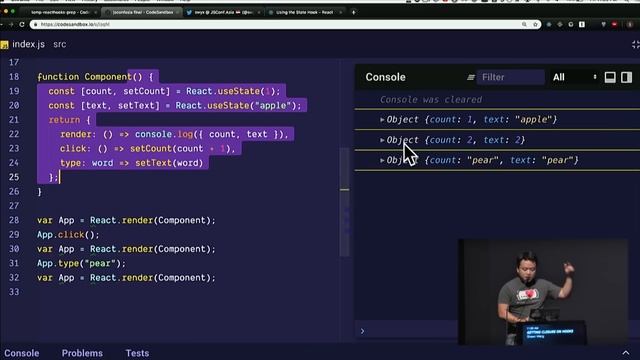Expand the bottom panel with up chevron
This screenshot has height=360, width=640.
[x=626, y=353]
